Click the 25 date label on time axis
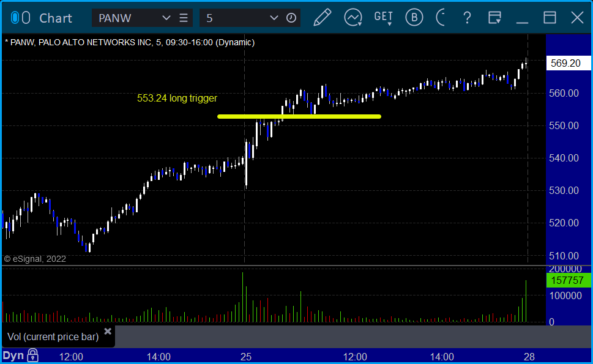 246,357
